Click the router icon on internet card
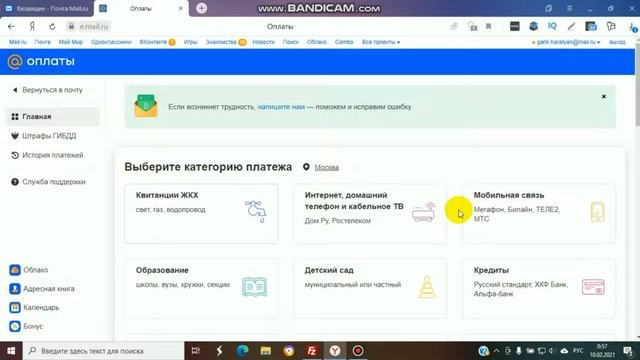This screenshot has width=640, height=360. coord(424,212)
